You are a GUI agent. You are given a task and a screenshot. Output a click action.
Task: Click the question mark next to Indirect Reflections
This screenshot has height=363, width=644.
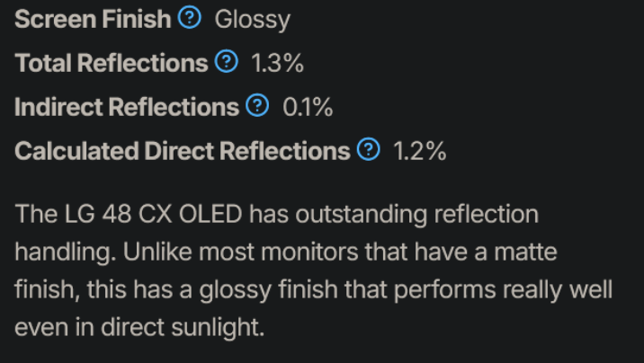click(258, 107)
